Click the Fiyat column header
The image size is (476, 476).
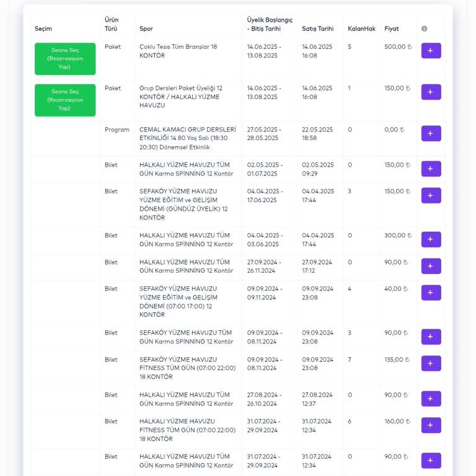click(392, 29)
